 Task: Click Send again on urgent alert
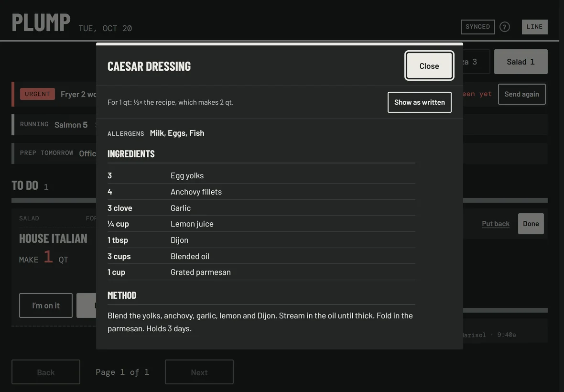point(521,94)
